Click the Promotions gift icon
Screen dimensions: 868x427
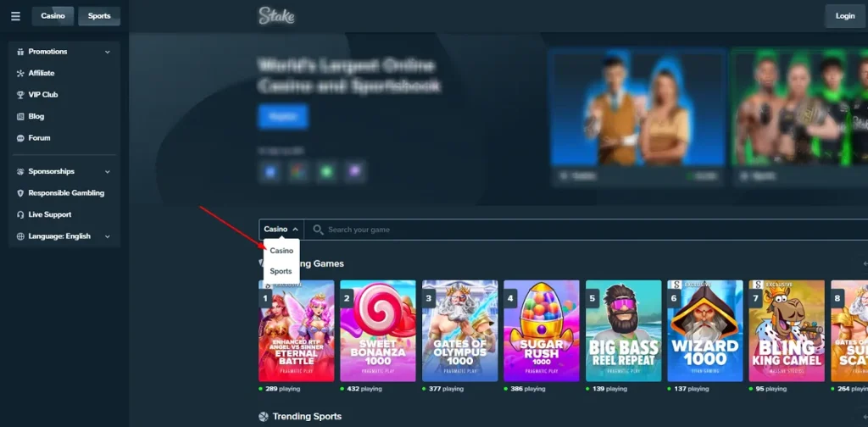pos(20,52)
